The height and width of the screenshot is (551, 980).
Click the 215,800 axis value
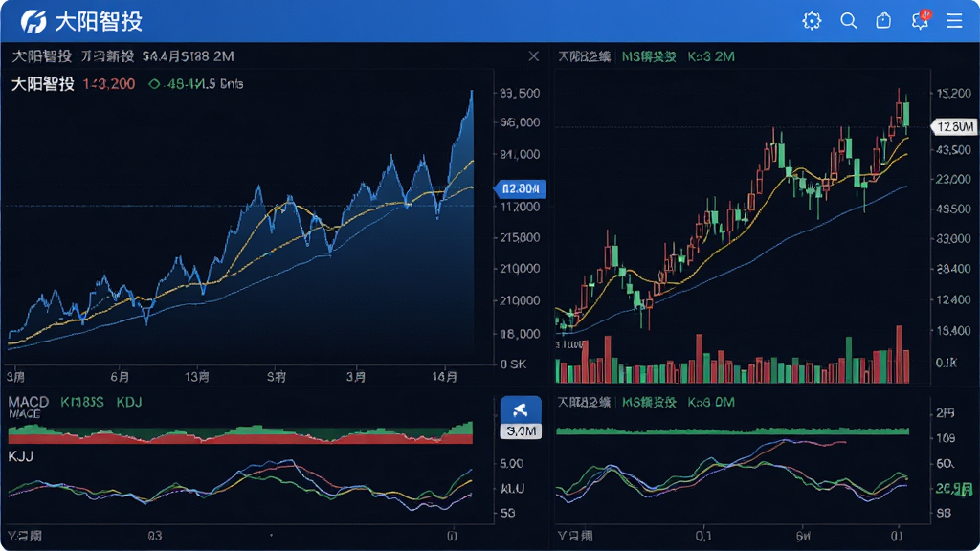coord(520,237)
